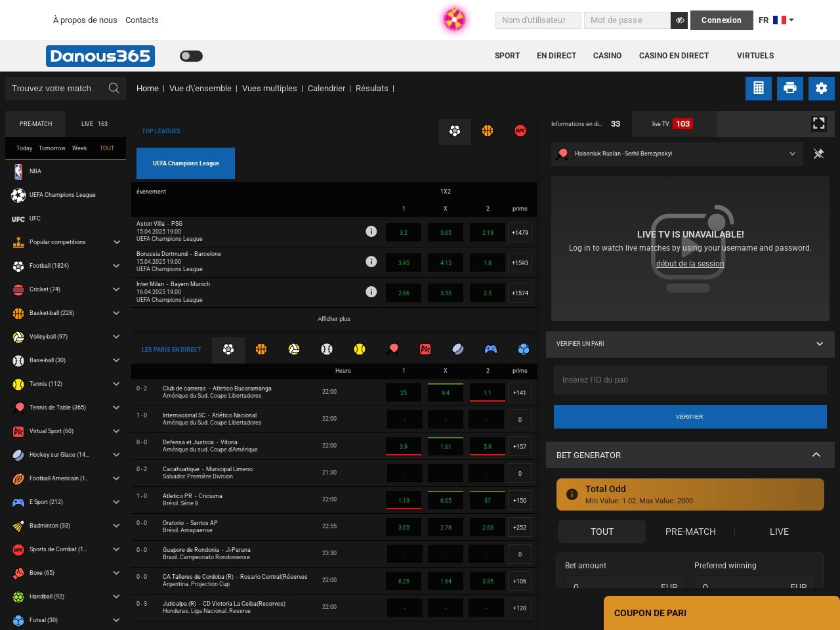Select basketball icon in live bets row

tap(261, 350)
